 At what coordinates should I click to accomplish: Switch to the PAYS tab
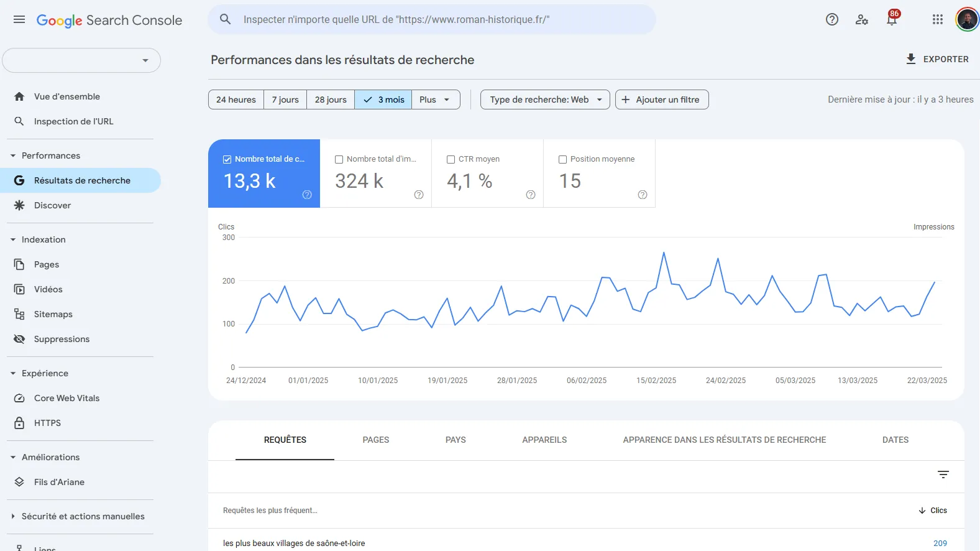point(456,440)
